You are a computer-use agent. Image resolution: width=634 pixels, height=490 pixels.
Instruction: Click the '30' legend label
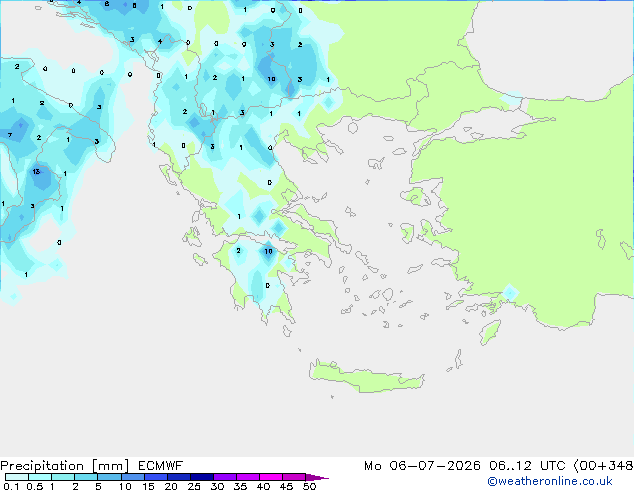coord(217,486)
